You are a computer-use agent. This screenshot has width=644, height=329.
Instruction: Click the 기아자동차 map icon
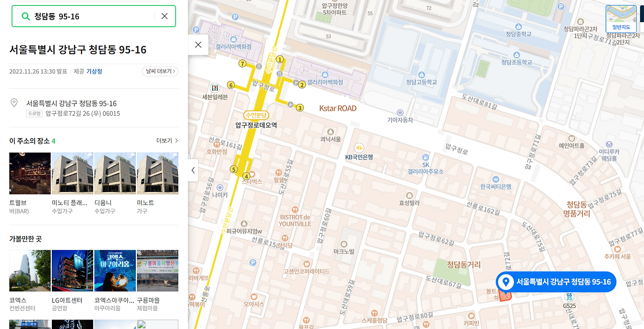400,112
